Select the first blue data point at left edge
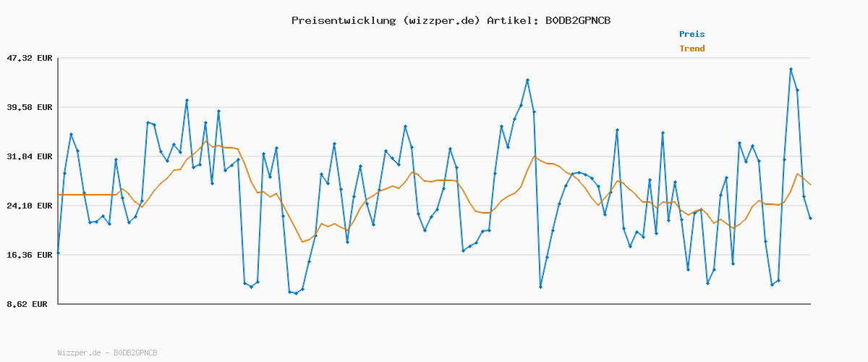Viewport: 868px width, 362px height. (59, 253)
